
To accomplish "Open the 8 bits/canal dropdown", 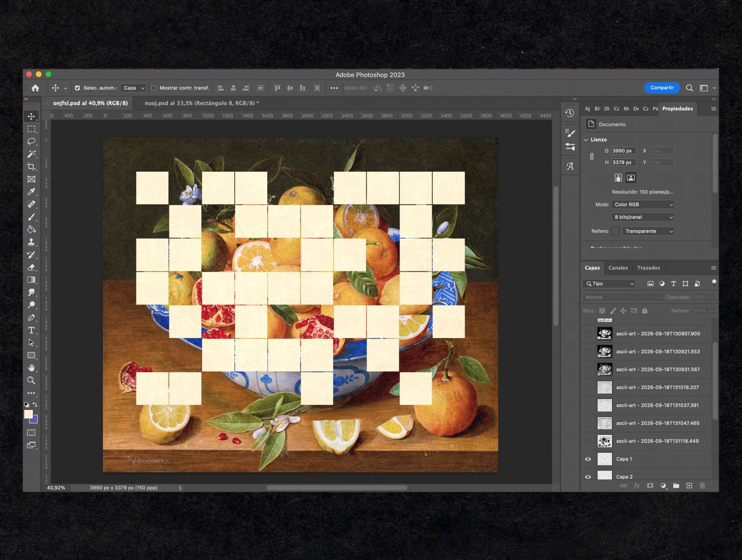I will 643,218.
